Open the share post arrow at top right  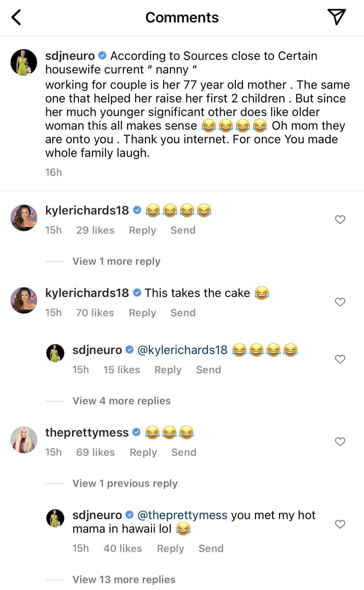(x=339, y=17)
